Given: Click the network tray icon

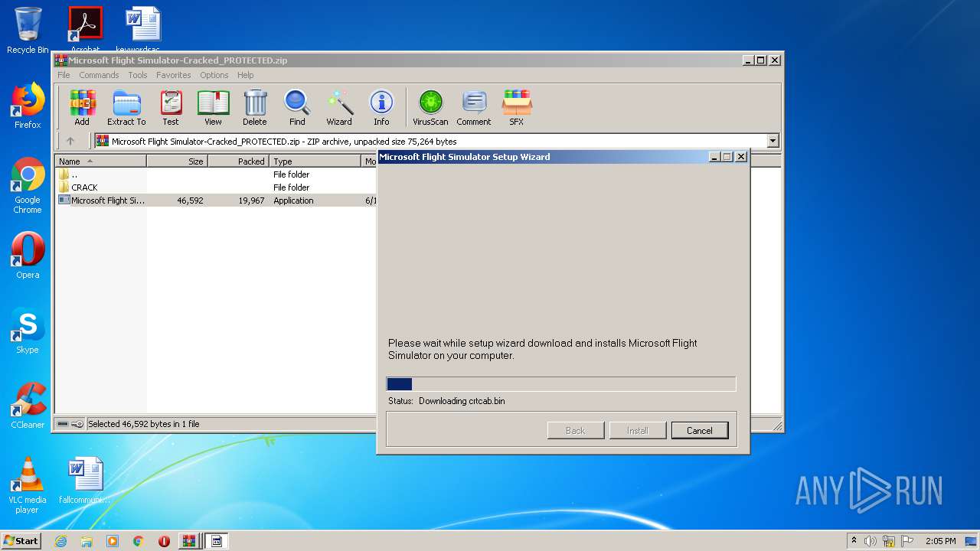Looking at the screenshot, I should point(889,541).
